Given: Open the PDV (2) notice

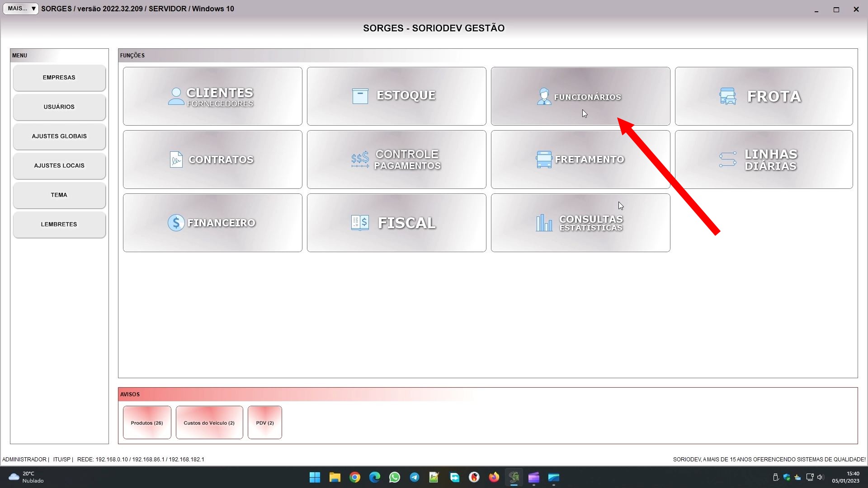Looking at the screenshot, I should (265, 422).
